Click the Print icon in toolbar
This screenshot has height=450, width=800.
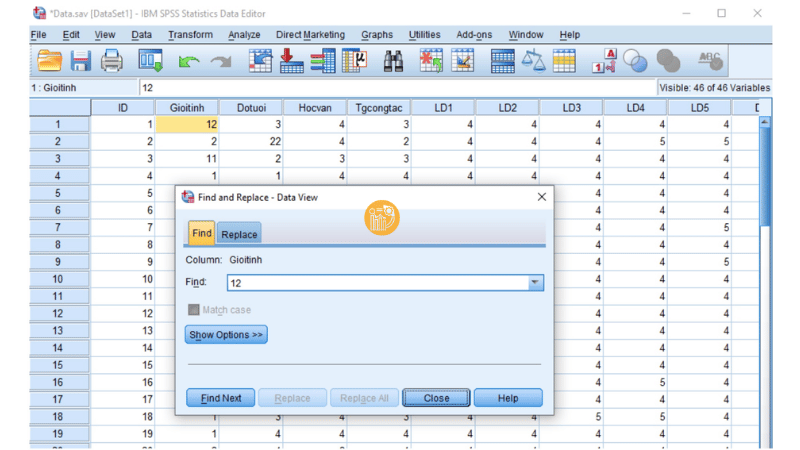(x=111, y=61)
